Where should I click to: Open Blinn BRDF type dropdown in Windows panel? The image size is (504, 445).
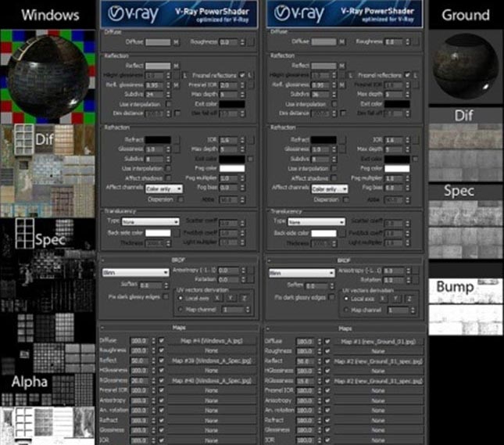pyautogui.click(x=135, y=272)
